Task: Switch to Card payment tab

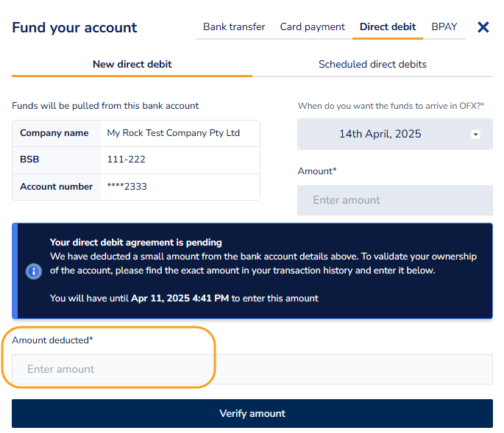Action: pos(312,26)
